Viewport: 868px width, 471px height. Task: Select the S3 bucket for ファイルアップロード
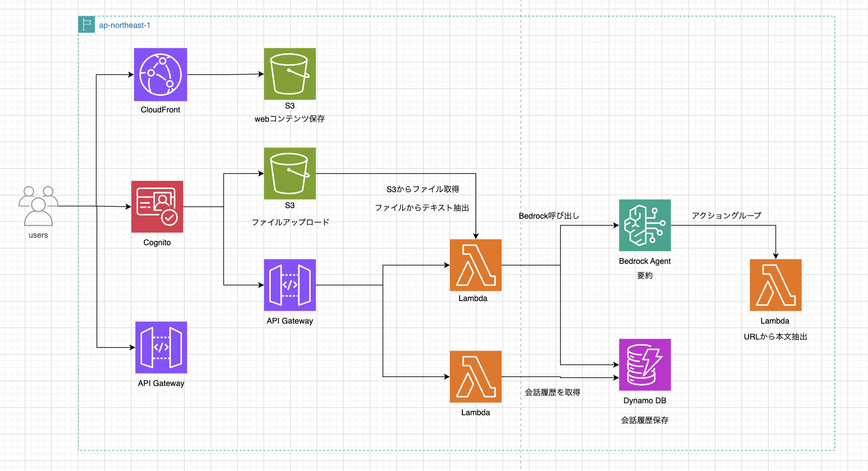(290, 173)
